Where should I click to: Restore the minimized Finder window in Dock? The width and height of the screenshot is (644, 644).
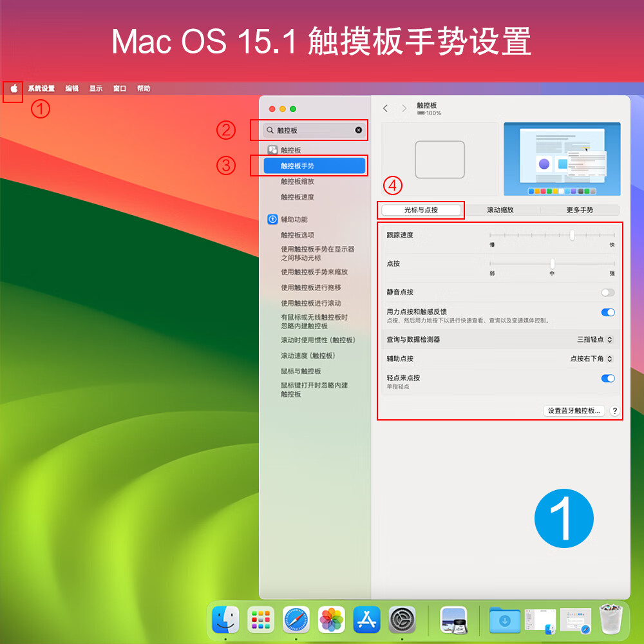coord(540,620)
